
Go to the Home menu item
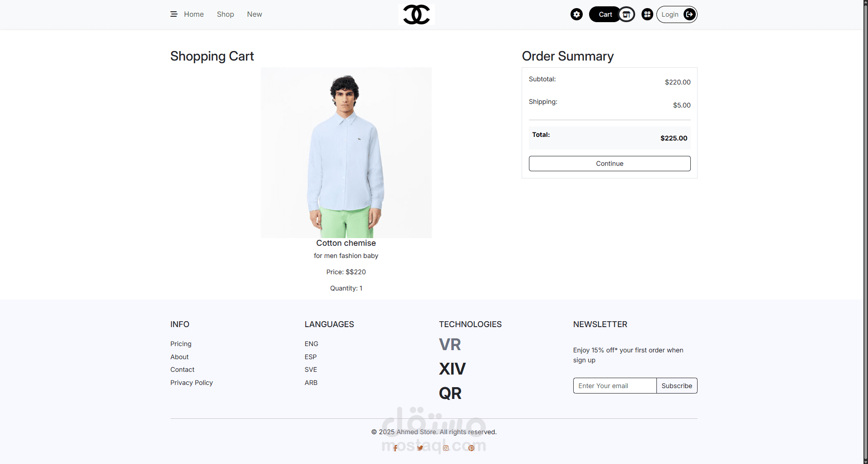(193, 14)
